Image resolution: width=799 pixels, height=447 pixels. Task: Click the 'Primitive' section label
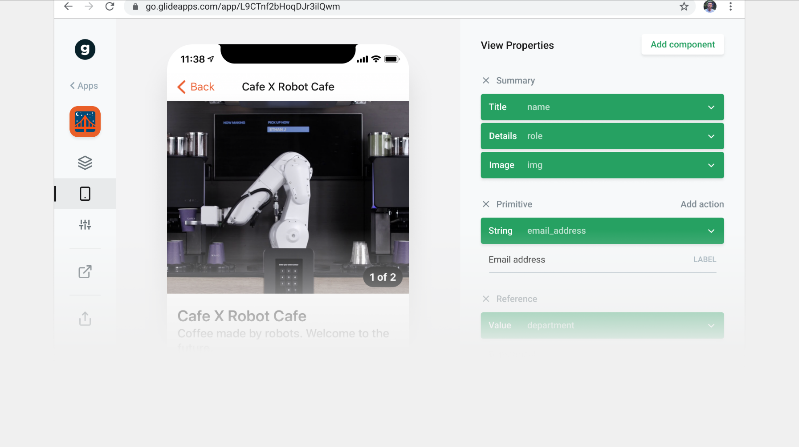pos(514,204)
